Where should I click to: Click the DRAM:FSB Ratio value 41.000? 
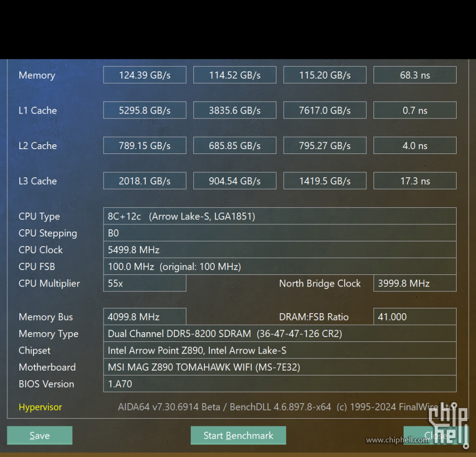pyautogui.click(x=415, y=317)
